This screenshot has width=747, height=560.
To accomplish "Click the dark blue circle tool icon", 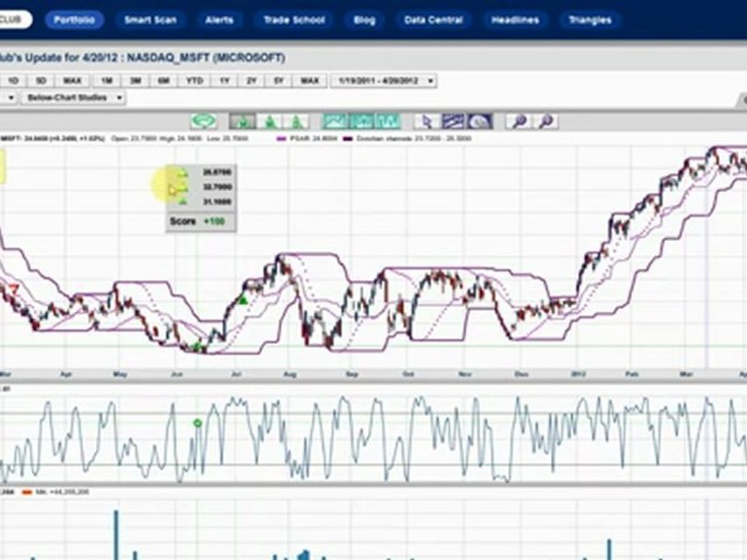I will (x=479, y=121).
